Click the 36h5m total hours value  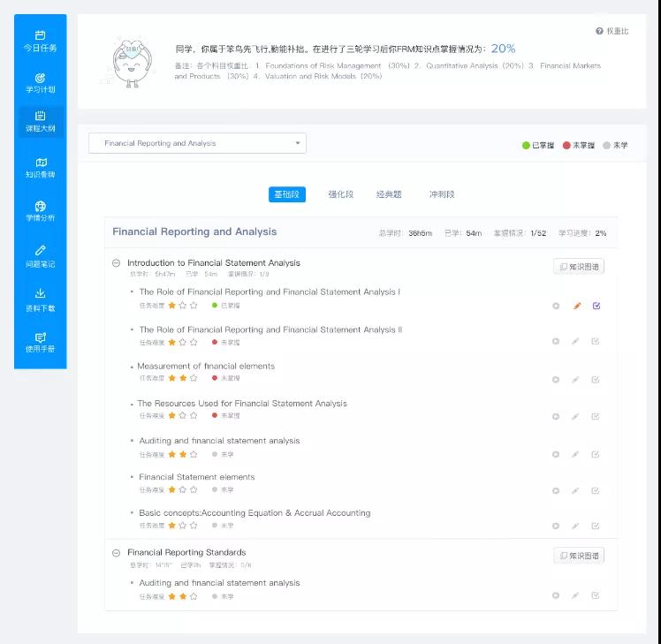tap(420, 233)
